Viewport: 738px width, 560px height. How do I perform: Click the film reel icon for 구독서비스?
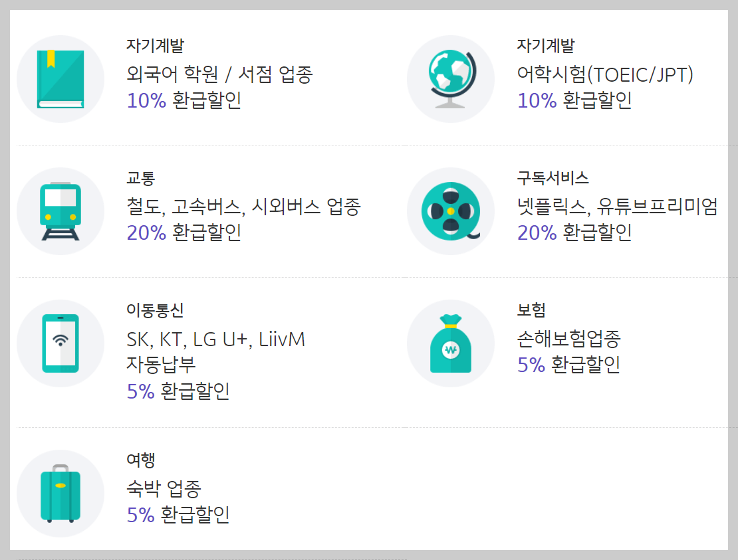tap(451, 211)
